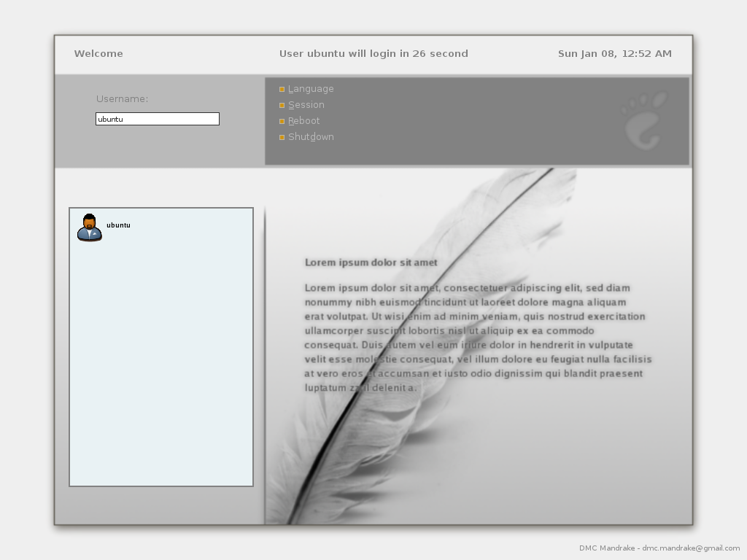Choose the Shutdown option

pyautogui.click(x=311, y=137)
